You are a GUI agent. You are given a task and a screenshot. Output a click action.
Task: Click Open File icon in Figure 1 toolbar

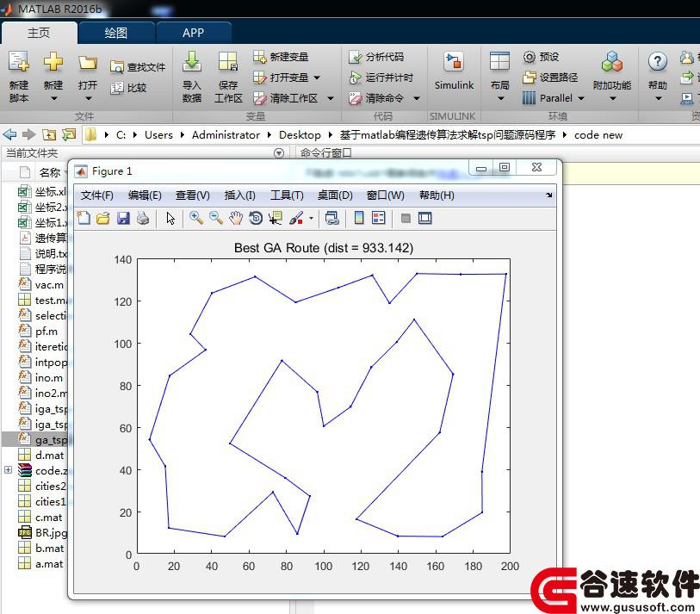[103, 218]
